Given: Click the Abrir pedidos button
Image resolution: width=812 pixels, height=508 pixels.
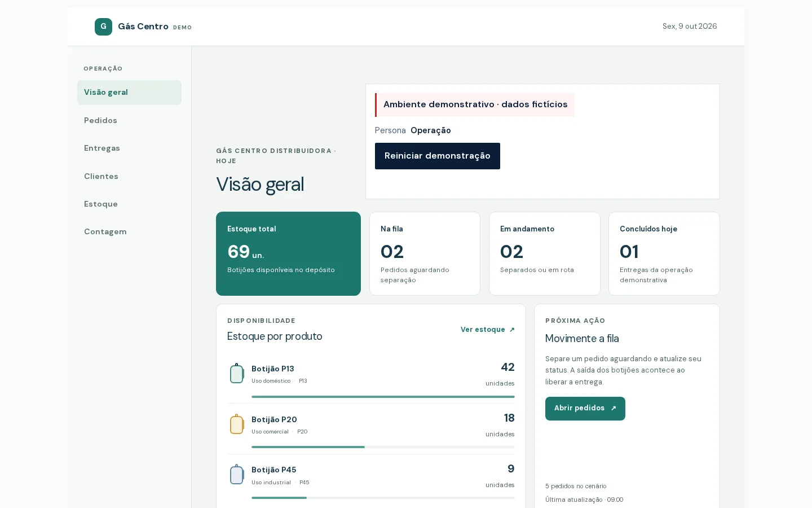Looking at the screenshot, I should tap(585, 409).
